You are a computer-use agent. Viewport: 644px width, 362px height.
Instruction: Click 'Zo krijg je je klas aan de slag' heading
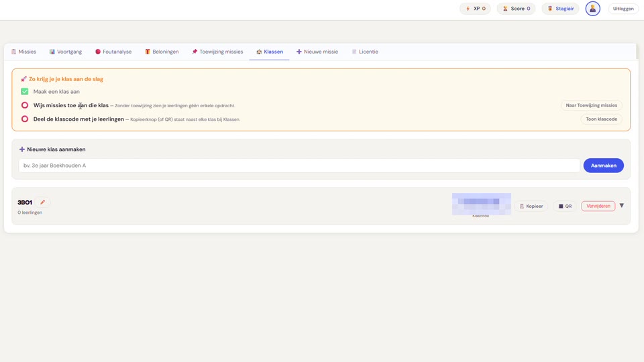pos(66,79)
